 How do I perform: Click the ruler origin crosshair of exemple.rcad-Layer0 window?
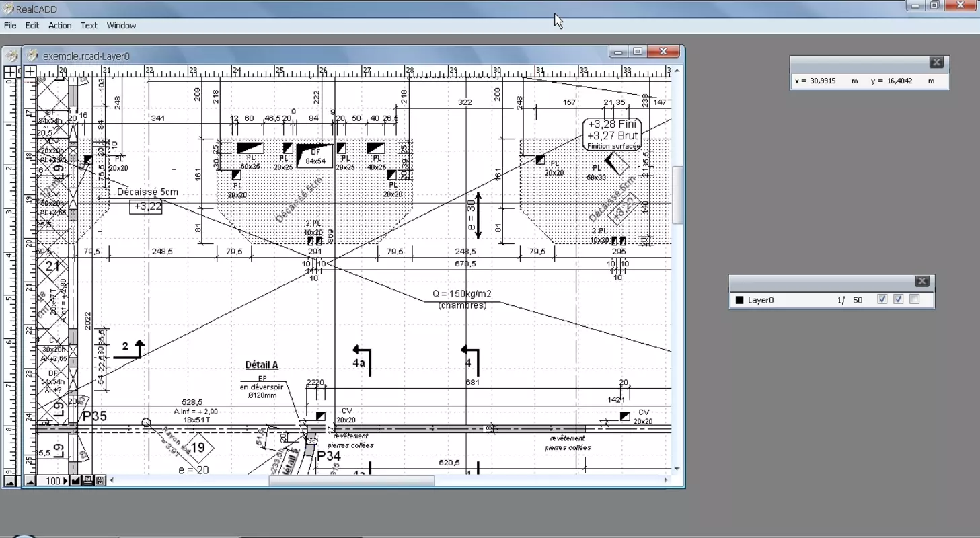[x=30, y=71]
